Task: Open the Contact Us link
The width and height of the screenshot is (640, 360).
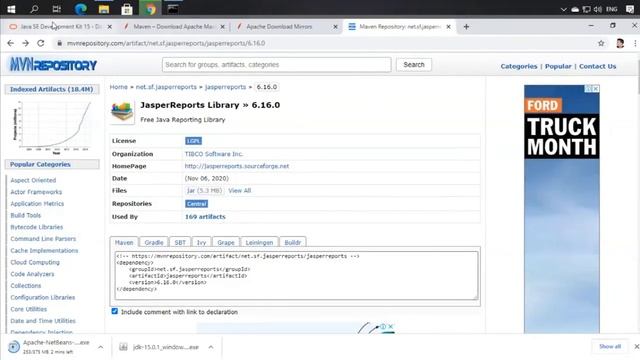Action: (x=598, y=66)
